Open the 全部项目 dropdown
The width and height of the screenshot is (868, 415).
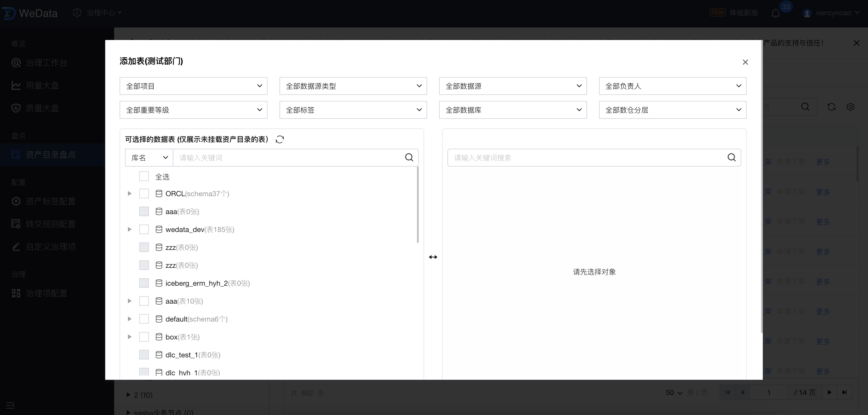[193, 86]
